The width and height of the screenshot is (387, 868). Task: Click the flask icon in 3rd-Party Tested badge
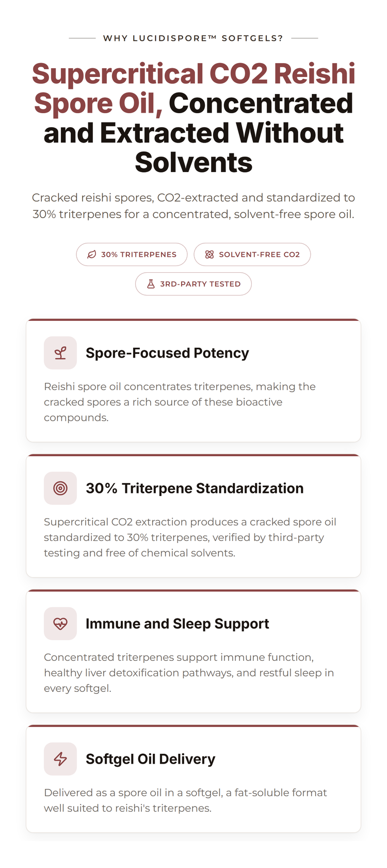click(x=151, y=284)
